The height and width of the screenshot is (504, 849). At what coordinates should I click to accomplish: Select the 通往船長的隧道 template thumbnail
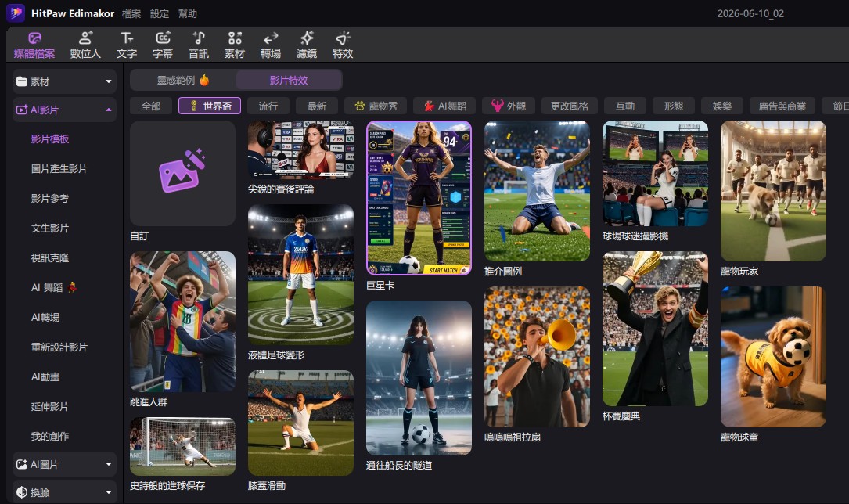419,378
